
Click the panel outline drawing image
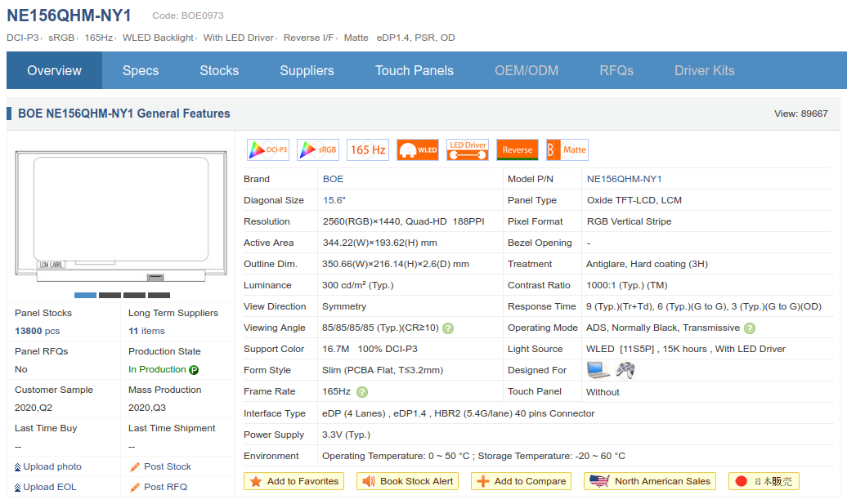(x=121, y=216)
